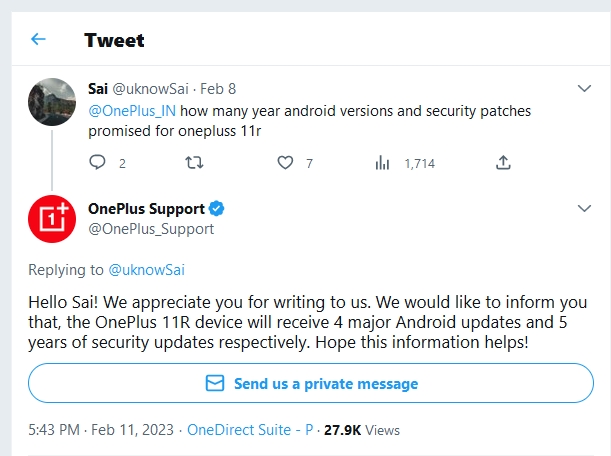Click the OnePlus Support display name
Image resolution: width=611 pixels, height=456 pixels.
point(146,209)
